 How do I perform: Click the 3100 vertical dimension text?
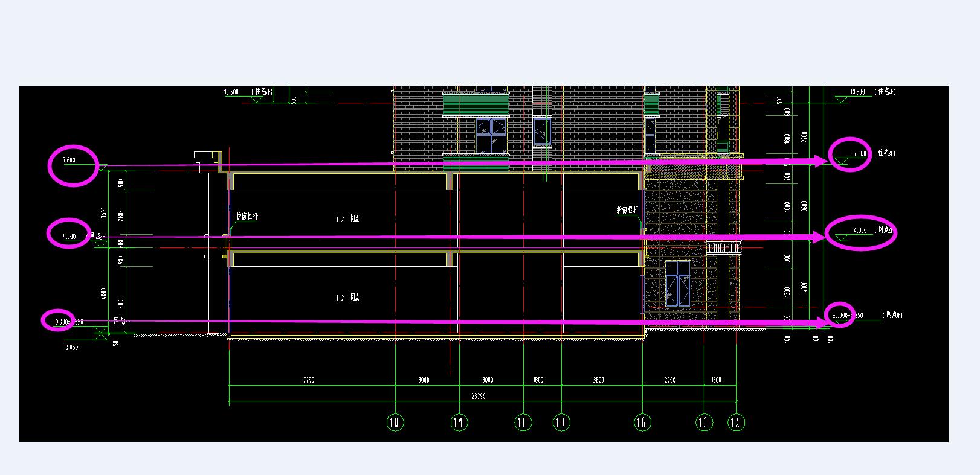click(121, 304)
